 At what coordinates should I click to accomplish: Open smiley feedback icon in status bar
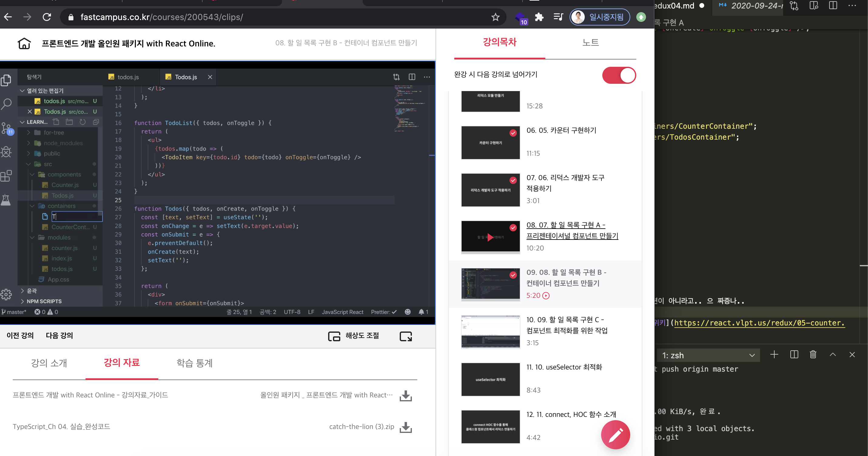[x=407, y=312]
